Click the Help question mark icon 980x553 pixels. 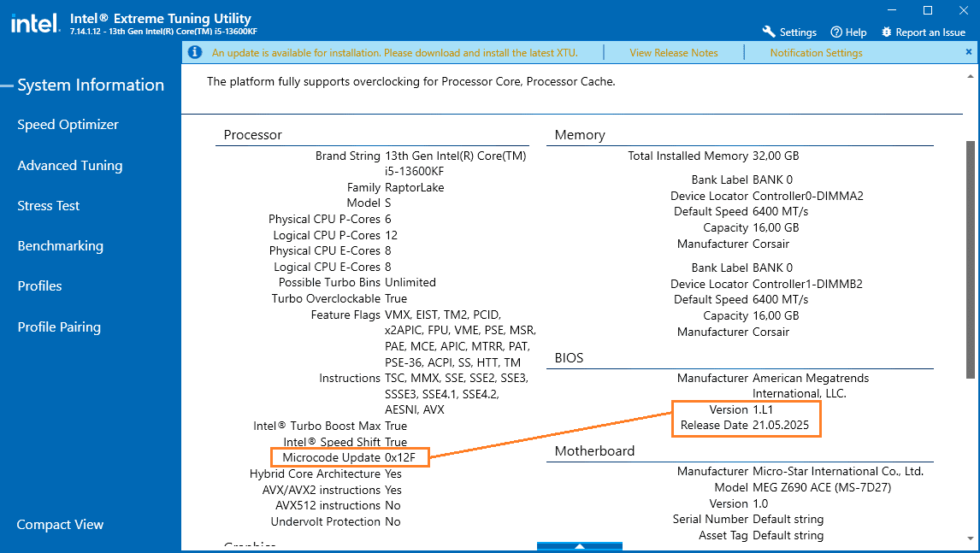tap(836, 32)
